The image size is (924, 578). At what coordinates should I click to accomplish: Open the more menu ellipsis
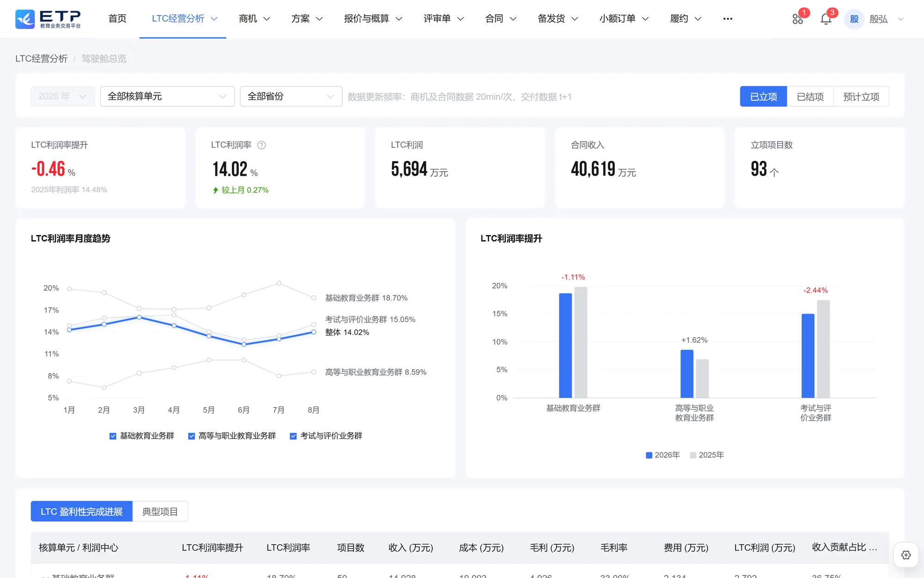coord(728,19)
